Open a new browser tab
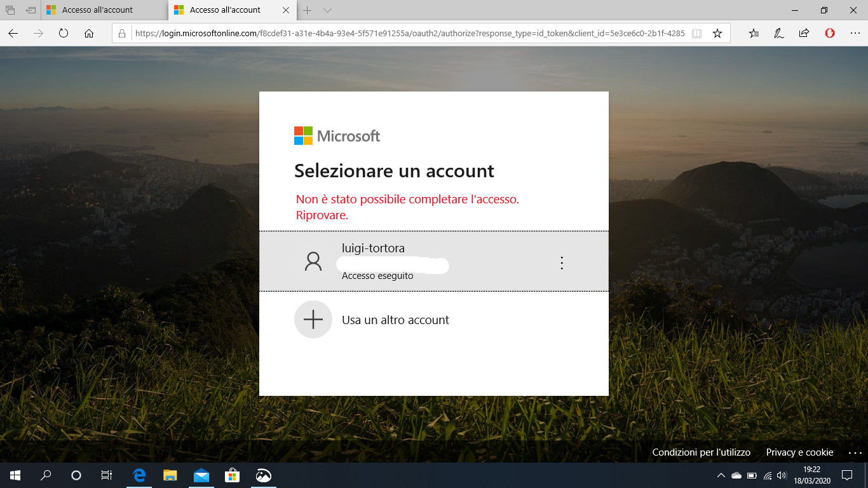Image resolution: width=868 pixels, height=488 pixels. tap(308, 10)
